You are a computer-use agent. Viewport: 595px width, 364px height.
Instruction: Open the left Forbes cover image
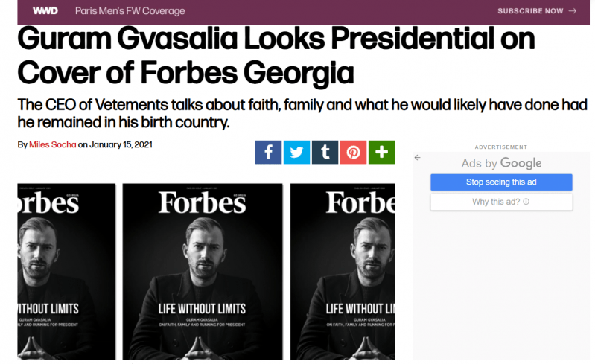point(66,271)
